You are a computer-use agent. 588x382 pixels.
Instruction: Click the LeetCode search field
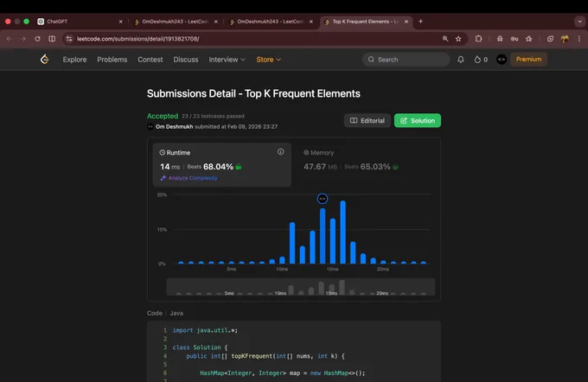[406, 60]
